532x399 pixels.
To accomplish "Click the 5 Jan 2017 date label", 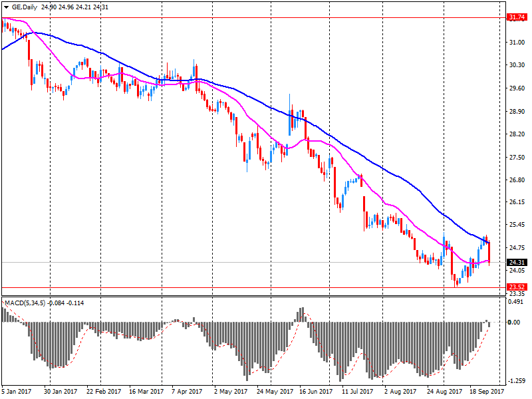I will 16,392.
